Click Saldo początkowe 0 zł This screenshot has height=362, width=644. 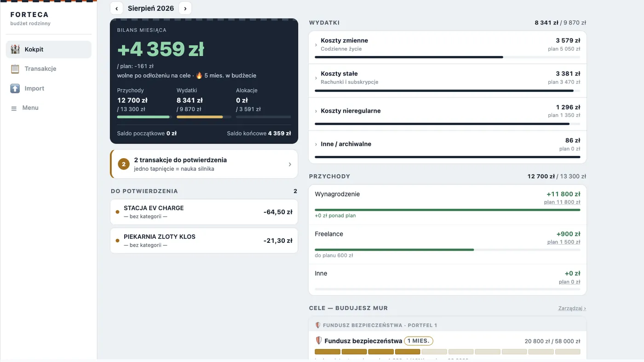coord(147,133)
